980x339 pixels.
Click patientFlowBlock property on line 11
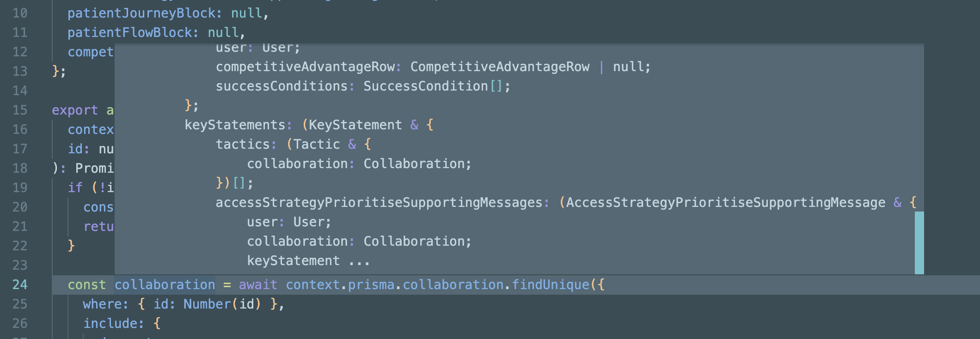tap(130, 32)
